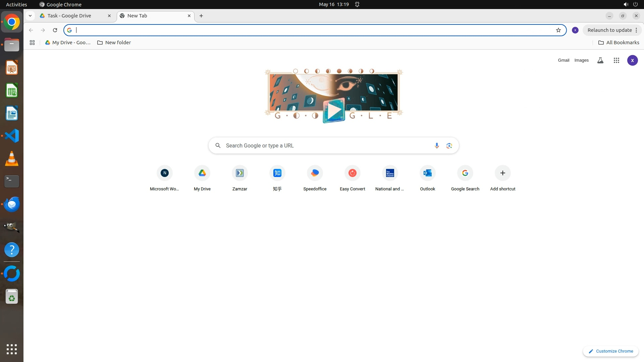The width and height of the screenshot is (644, 362).
Task: Open Google Lens image search icon
Action: coord(449,145)
